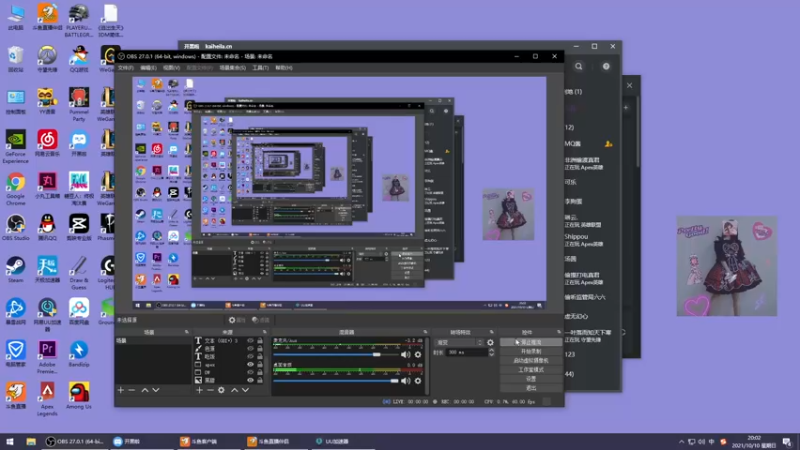Open Settings button in Controls panel

click(x=531, y=379)
